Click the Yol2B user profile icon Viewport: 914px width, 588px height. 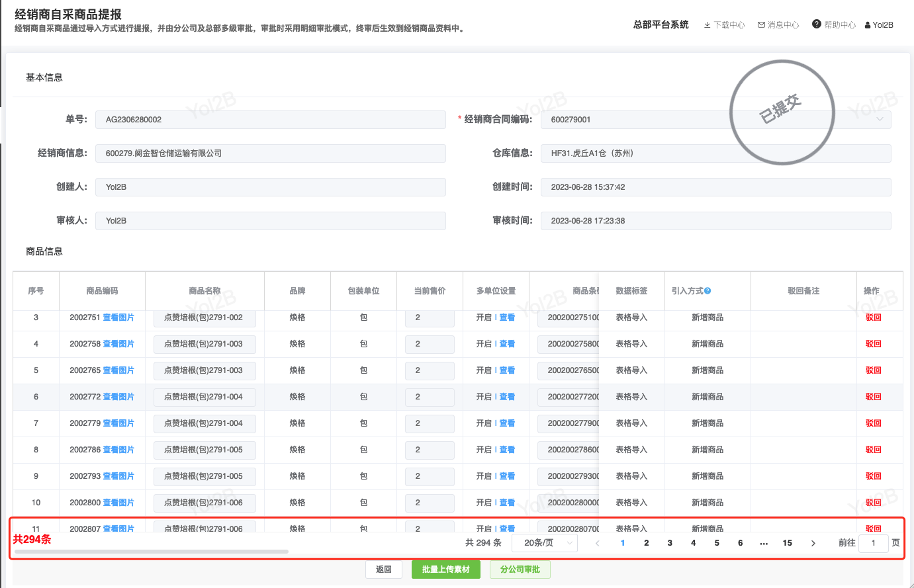click(x=868, y=25)
